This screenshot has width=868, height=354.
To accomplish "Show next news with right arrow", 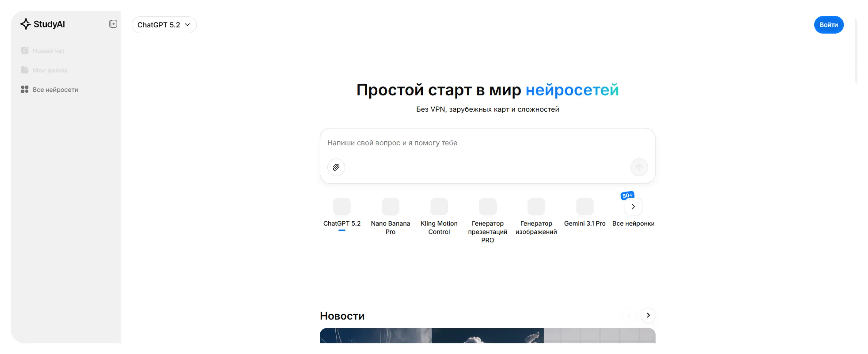I will click(x=648, y=315).
